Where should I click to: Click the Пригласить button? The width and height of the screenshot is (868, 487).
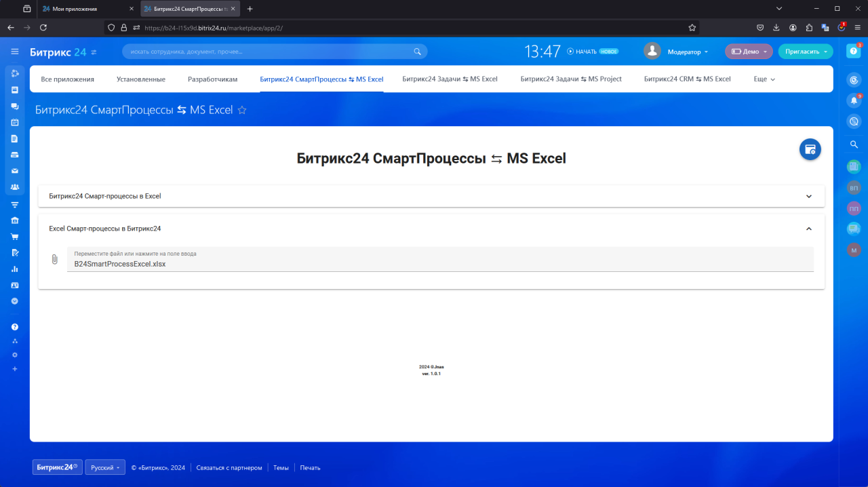[805, 52]
